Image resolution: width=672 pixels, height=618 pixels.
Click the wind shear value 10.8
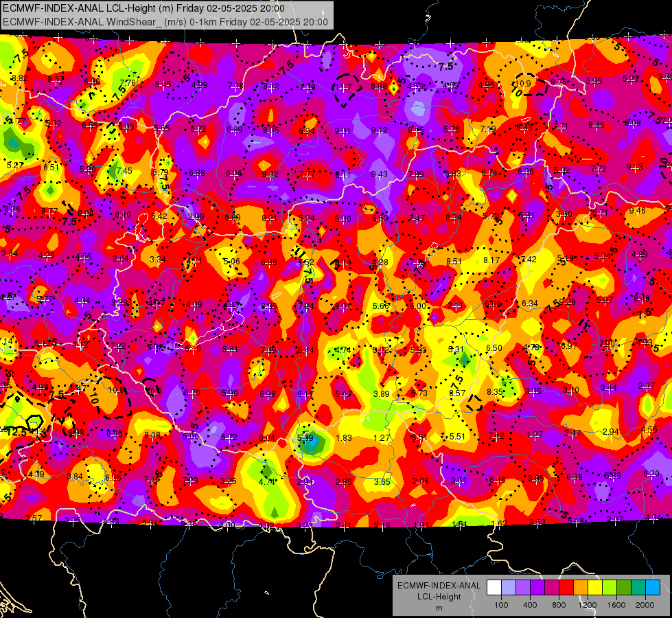click(116, 390)
